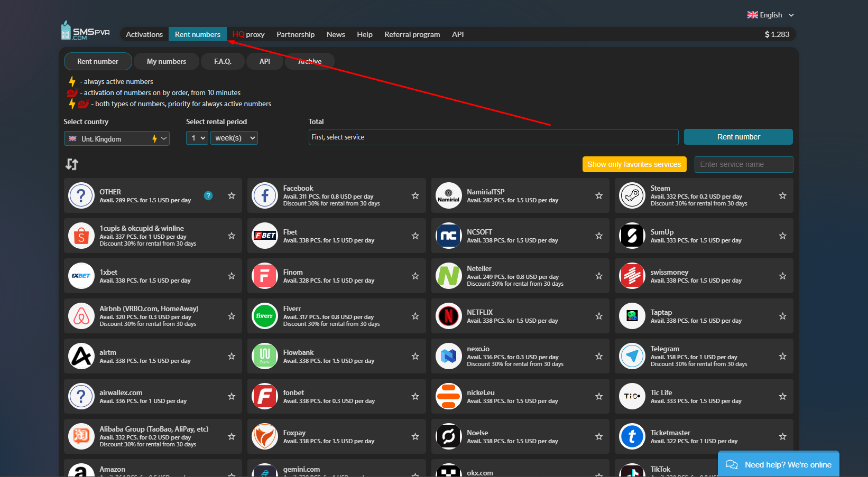Pick the SumUp service logo
The height and width of the screenshot is (477, 868).
click(632, 236)
